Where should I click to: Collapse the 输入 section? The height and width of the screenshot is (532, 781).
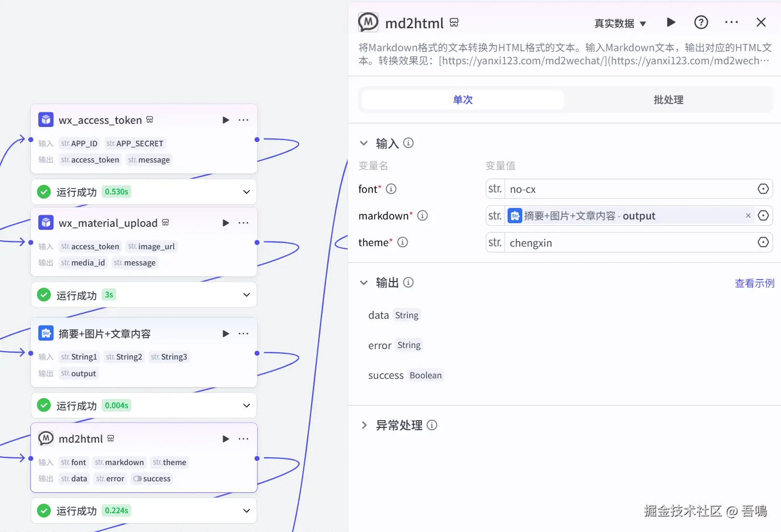tap(364, 143)
